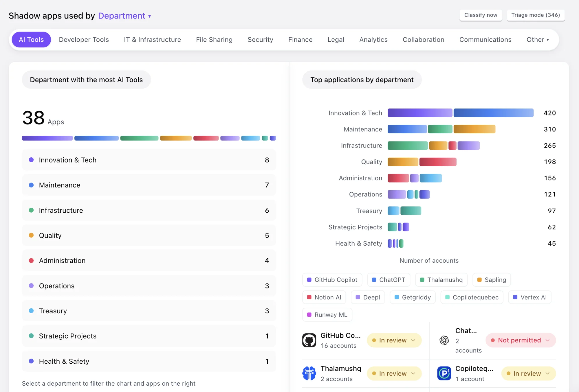The image size is (579, 392).
Task: Select the Administration department row
Action: click(149, 261)
